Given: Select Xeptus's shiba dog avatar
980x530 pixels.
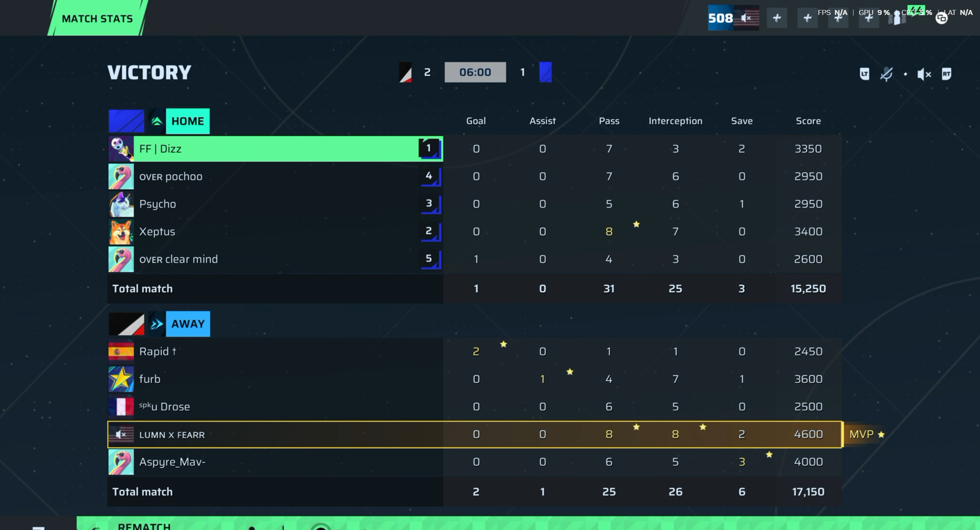Looking at the screenshot, I should pos(121,231).
